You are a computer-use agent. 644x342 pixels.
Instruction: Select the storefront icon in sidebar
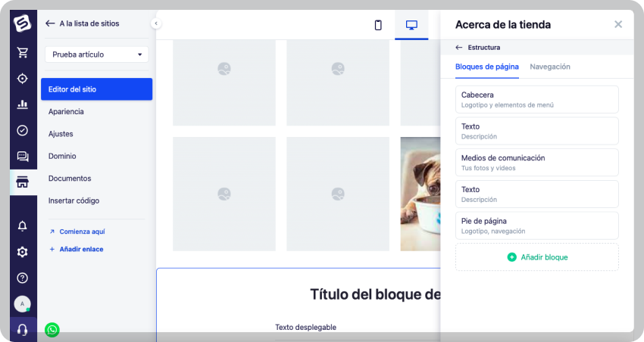pos(23,182)
